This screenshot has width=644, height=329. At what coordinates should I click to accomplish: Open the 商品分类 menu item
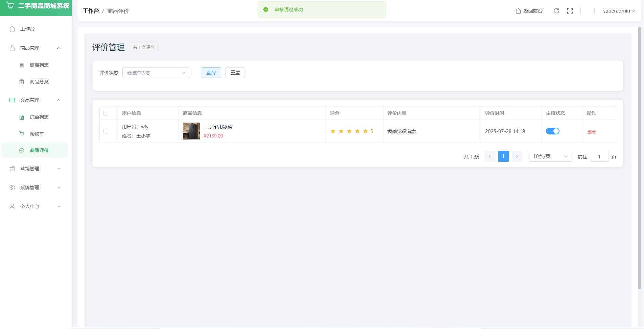click(x=39, y=82)
